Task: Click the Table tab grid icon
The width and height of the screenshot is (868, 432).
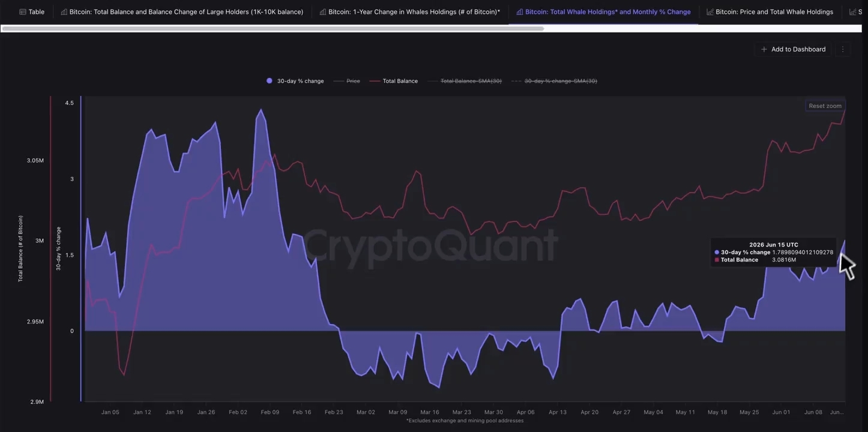Action: tap(23, 12)
